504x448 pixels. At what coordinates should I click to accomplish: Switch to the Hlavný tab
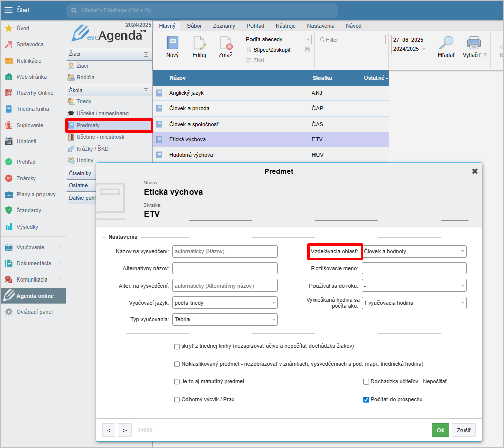[x=167, y=26]
